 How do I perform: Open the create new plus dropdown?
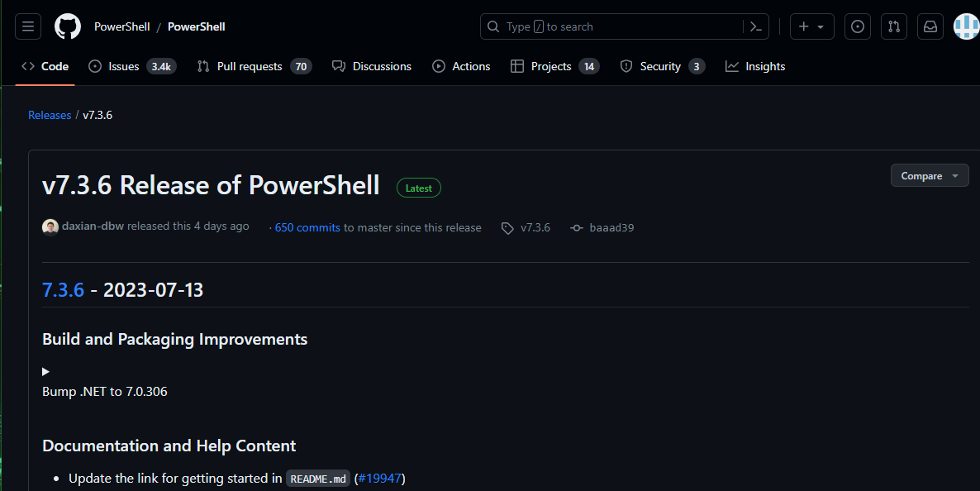tap(812, 26)
